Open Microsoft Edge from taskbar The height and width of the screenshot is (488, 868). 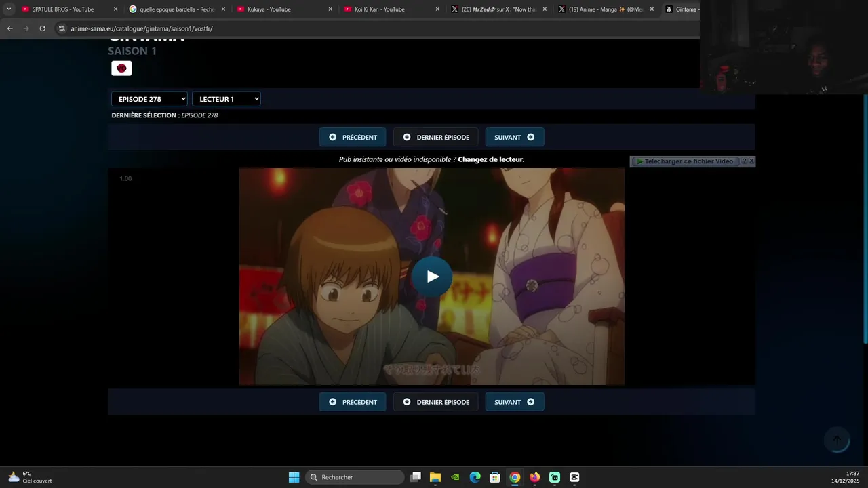(x=475, y=477)
